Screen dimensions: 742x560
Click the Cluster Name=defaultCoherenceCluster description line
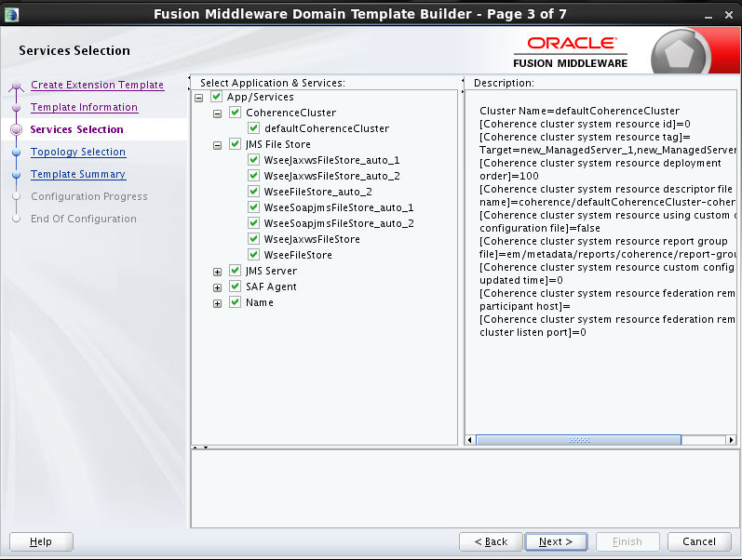pyautogui.click(x=579, y=111)
